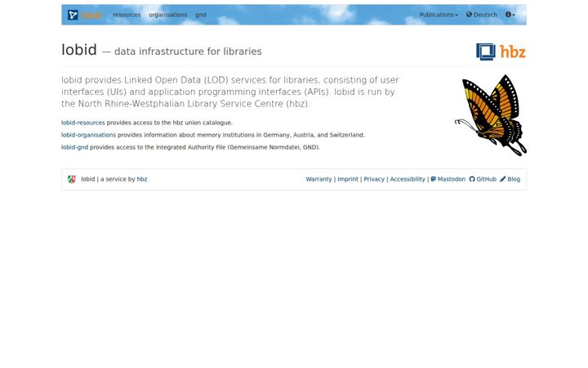Click 'data infrastructure for libraries' subtitle
Viewport: 588px width, 368px height.
click(x=188, y=52)
